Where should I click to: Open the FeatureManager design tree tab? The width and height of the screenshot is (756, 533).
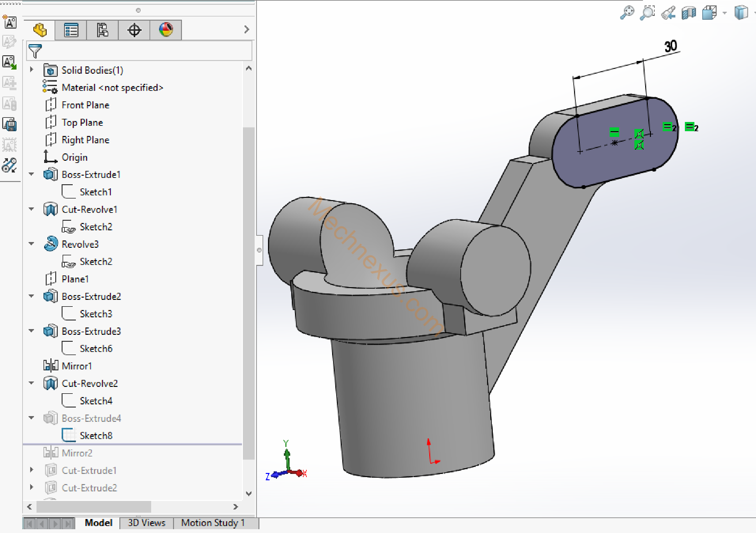point(40,30)
